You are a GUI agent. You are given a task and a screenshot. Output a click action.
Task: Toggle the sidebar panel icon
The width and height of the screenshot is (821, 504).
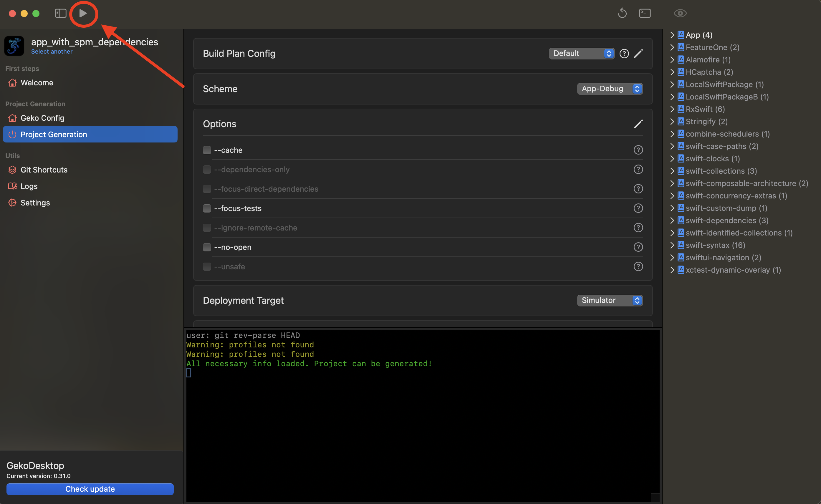(x=60, y=13)
